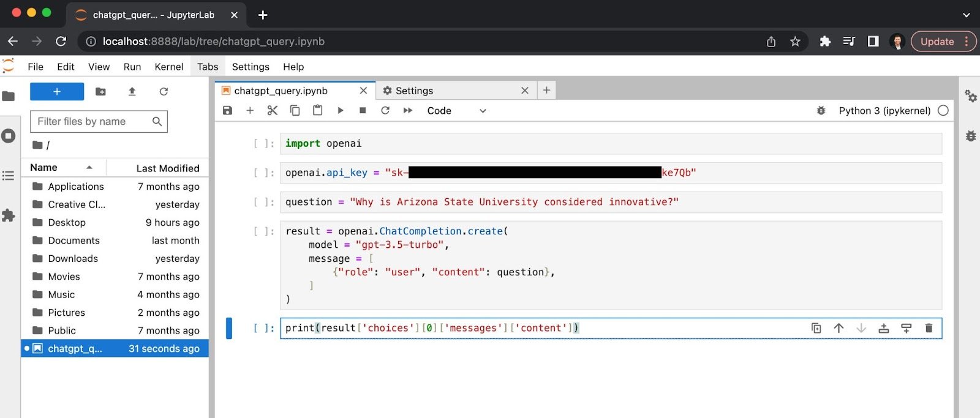Open the Table of Contents sidebar

[x=9, y=176]
